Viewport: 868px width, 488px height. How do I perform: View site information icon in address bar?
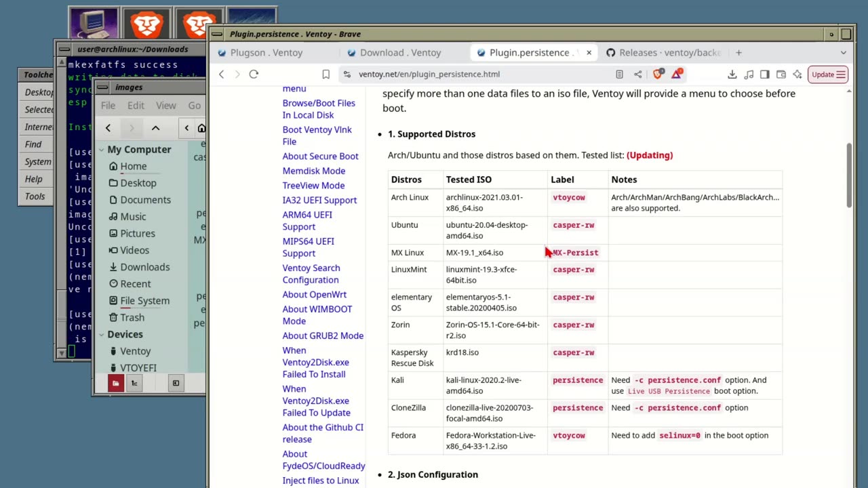tap(347, 75)
